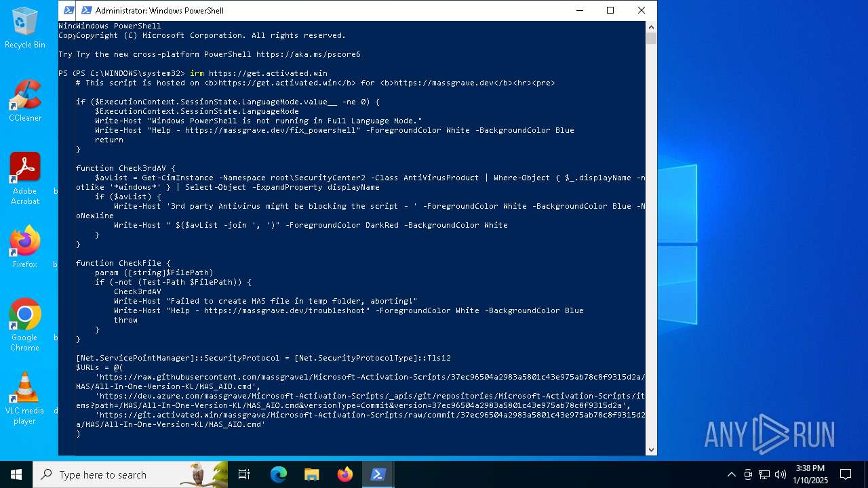
Task: Close the PowerShell window
Action: (x=642, y=10)
